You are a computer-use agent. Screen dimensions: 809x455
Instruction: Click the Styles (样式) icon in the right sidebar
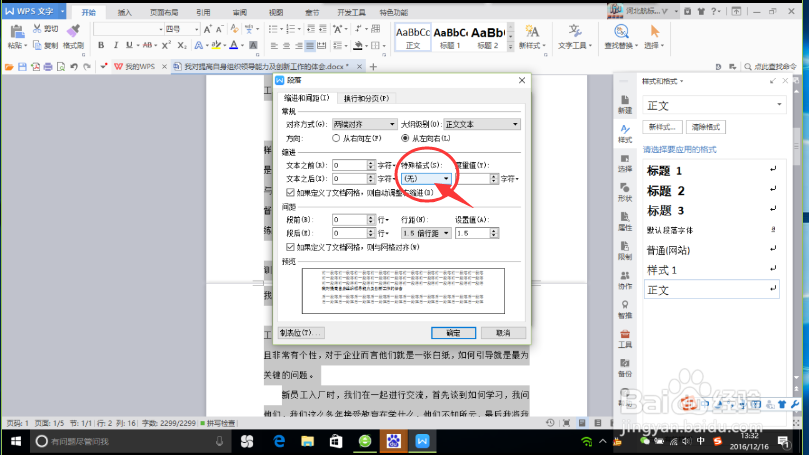tap(625, 129)
